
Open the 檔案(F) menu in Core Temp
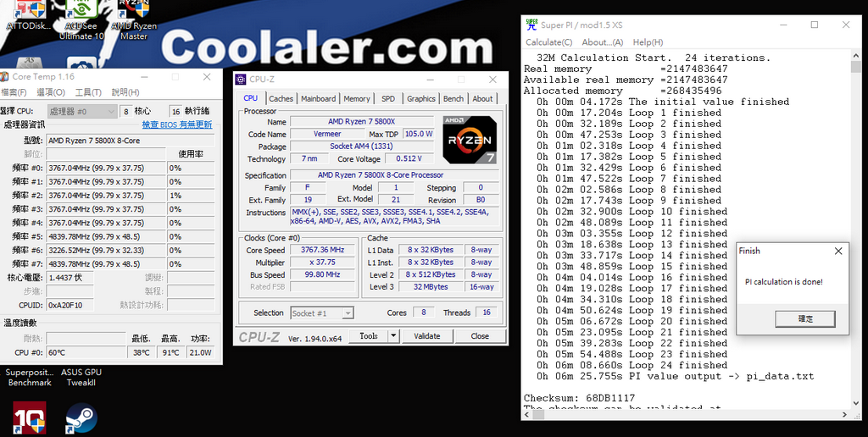(x=14, y=92)
